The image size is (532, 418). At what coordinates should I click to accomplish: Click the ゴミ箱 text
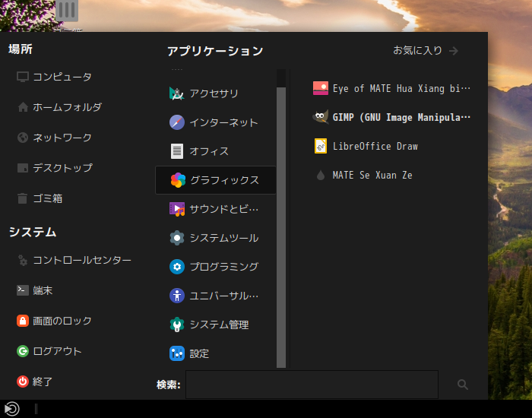(47, 198)
